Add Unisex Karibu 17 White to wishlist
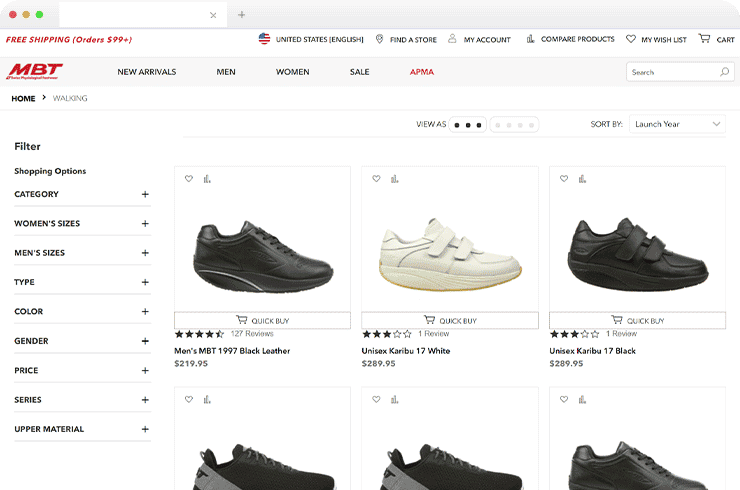 pyautogui.click(x=376, y=178)
